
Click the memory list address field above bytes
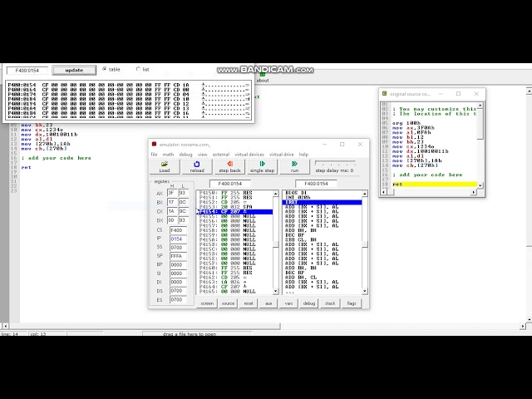[230, 184]
